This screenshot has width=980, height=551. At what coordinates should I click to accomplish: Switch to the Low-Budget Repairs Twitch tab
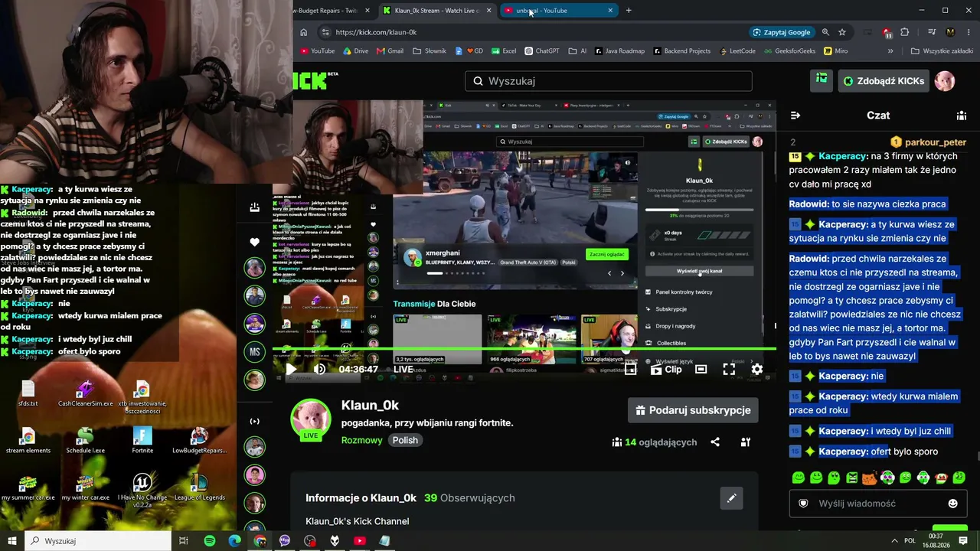point(331,11)
